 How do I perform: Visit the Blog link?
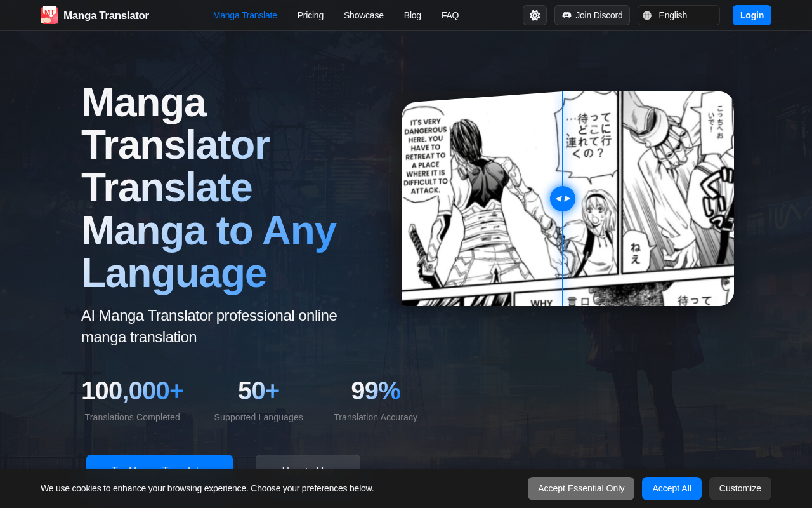[x=412, y=15]
